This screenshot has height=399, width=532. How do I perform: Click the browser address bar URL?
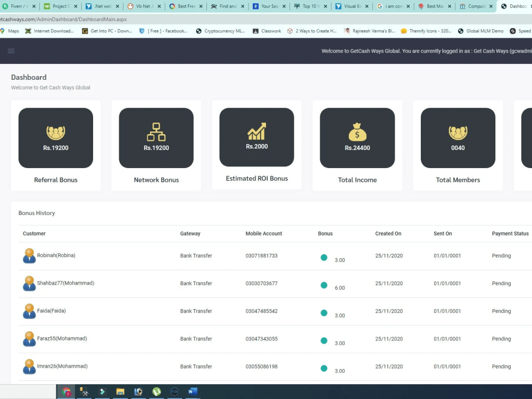click(63, 19)
